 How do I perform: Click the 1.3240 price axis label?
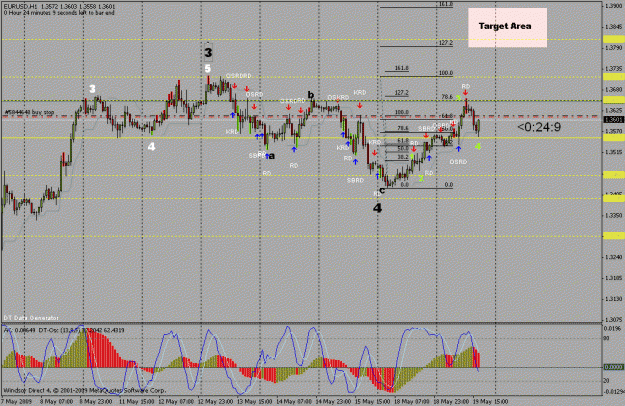tap(613, 257)
